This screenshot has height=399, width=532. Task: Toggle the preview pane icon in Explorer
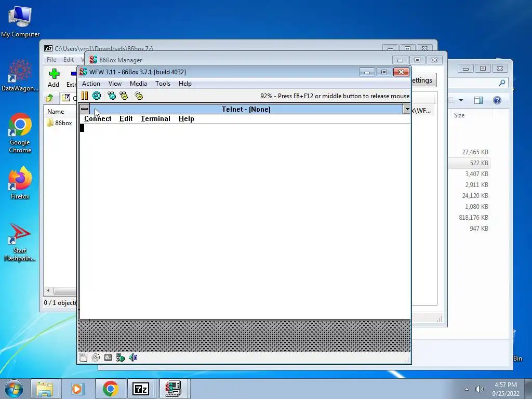[478, 100]
